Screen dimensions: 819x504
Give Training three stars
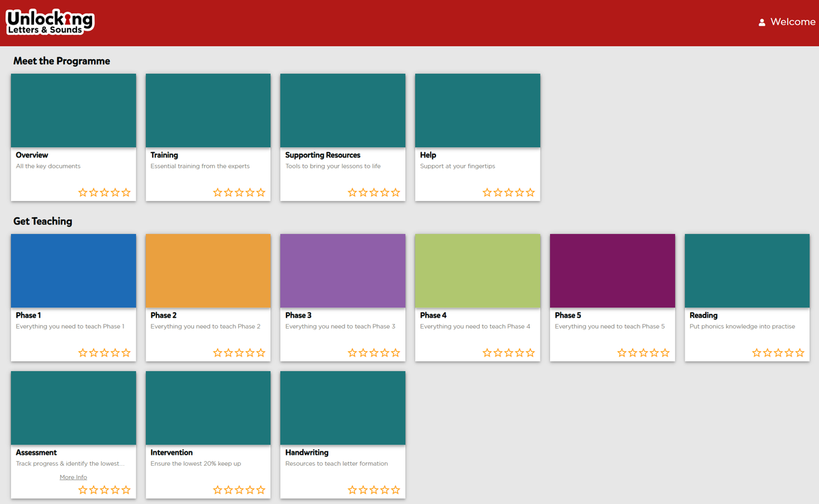(x=240, y=193)
